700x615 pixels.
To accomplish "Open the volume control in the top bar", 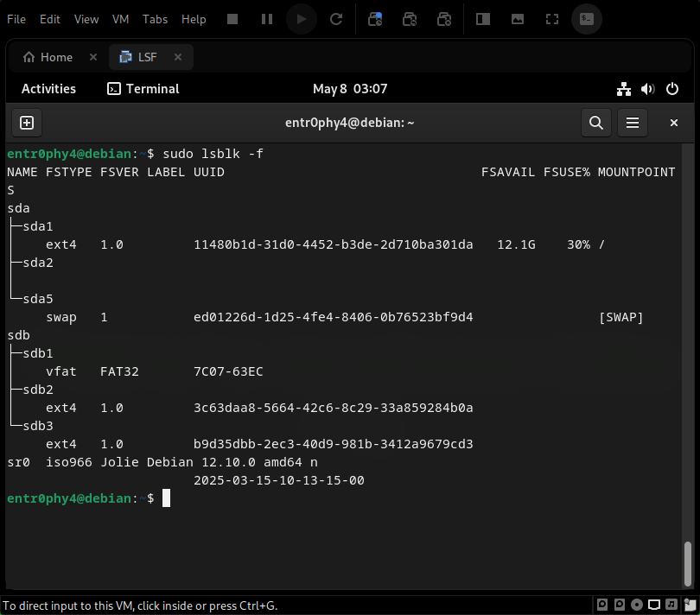I will tap(647, 88).
